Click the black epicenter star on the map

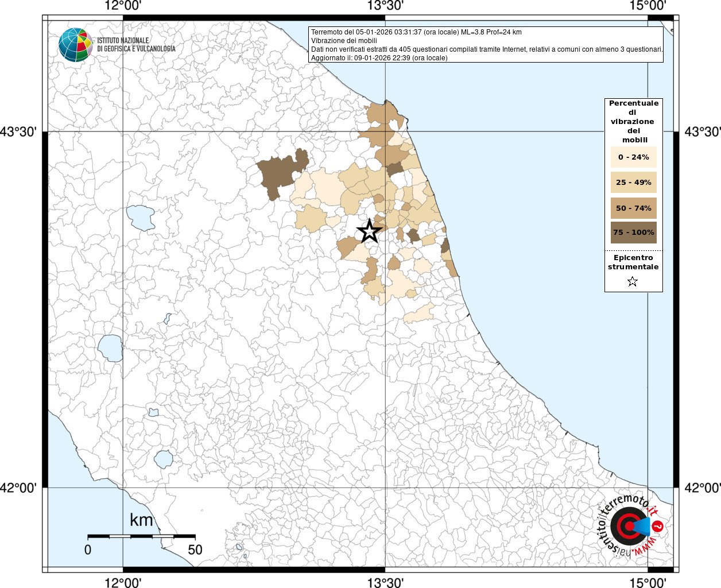click(369, 231)
